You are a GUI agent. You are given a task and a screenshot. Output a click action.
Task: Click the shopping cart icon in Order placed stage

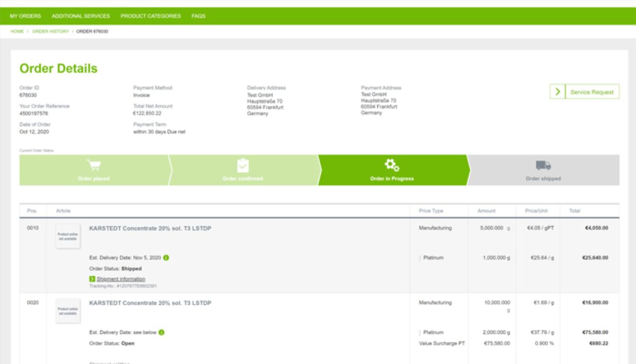tap(94, 165)
